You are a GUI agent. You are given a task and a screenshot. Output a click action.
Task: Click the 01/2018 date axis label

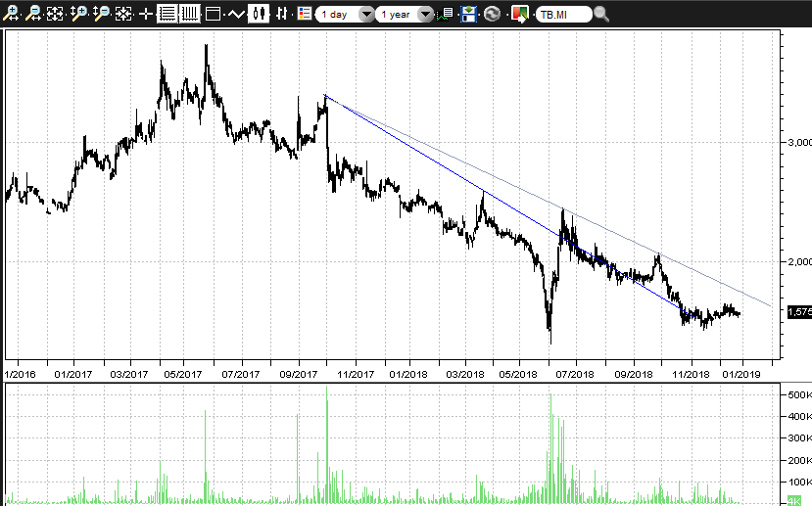[x=408, y=374]
